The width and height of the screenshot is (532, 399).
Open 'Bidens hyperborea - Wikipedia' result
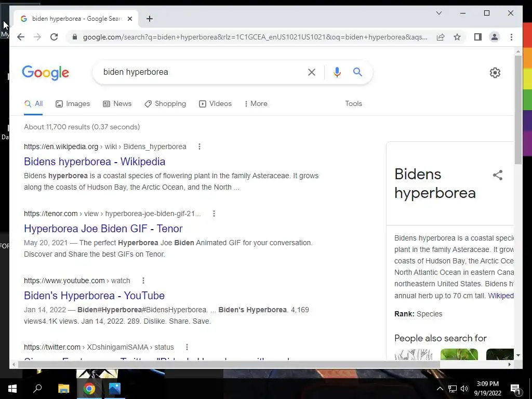click(x=95, y=162)
